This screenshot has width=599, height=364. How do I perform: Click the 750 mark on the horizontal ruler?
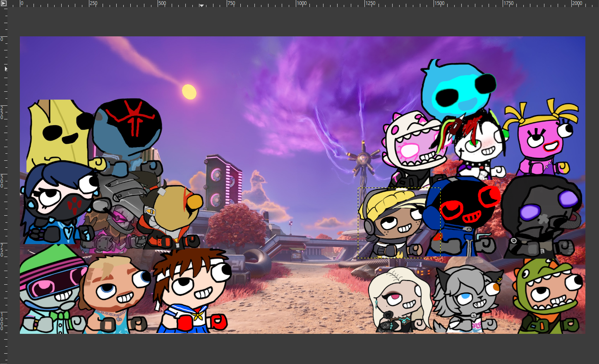coord(231,3)
